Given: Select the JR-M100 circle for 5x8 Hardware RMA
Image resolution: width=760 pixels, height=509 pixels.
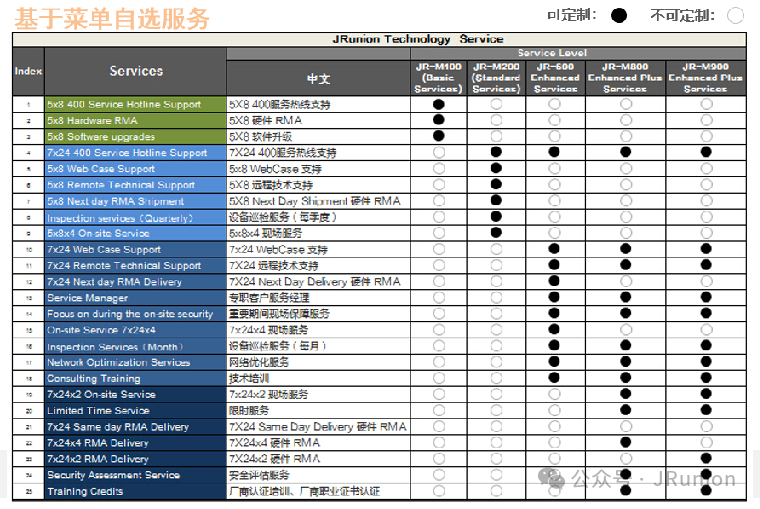Looking at the screenshot, I should coord(438,120).
